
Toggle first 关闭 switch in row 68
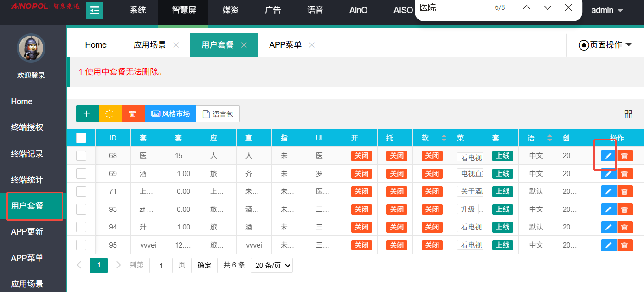pos(361,156)
